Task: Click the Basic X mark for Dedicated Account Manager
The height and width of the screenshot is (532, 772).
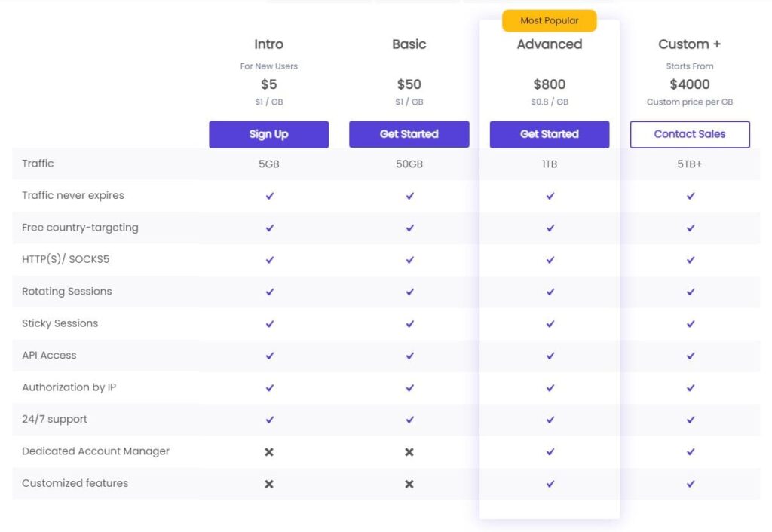Action: point(409,452)
